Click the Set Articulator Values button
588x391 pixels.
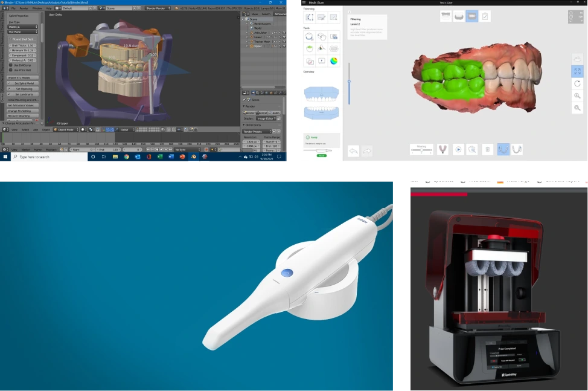[x=24, y=105]
